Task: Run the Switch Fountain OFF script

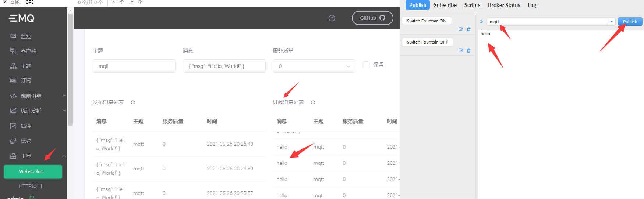Action: point(427,42)
